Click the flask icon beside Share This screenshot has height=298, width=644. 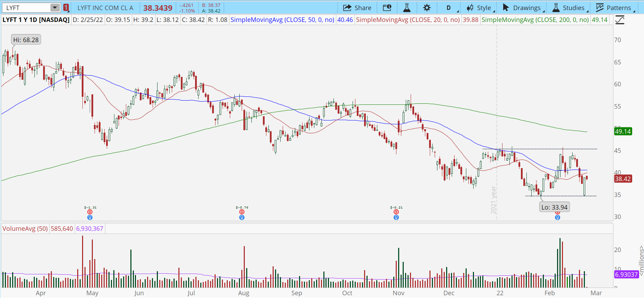coord(406,8)
